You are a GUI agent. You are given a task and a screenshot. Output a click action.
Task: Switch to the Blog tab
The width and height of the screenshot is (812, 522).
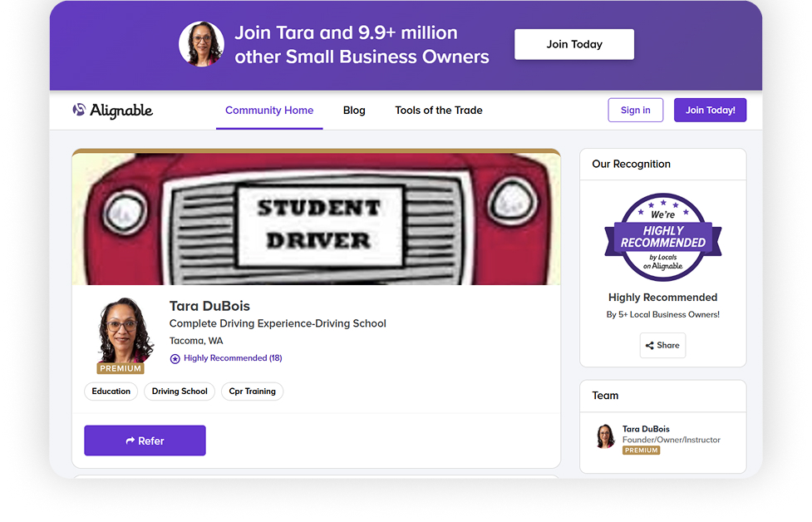[354, 110]
